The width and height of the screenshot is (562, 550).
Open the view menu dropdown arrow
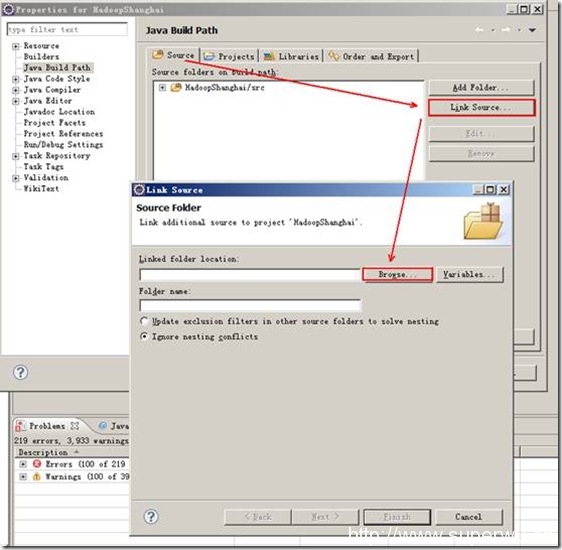532,30
